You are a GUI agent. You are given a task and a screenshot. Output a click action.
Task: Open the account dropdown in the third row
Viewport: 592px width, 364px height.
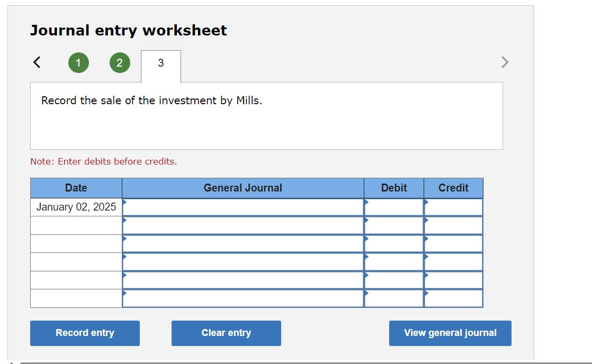[x=125, y=239]
